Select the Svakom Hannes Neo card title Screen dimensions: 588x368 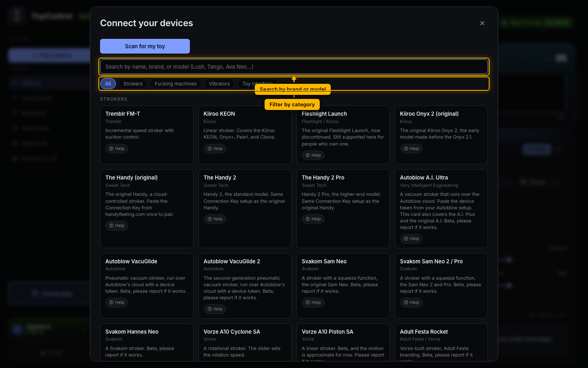(x=132, y=332)
